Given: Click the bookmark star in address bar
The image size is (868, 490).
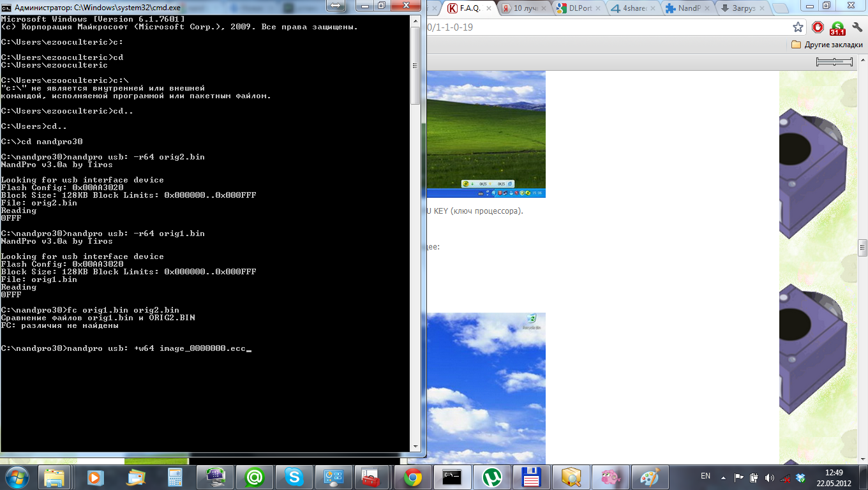Looking at the screenshot, I should pos(798,27).
